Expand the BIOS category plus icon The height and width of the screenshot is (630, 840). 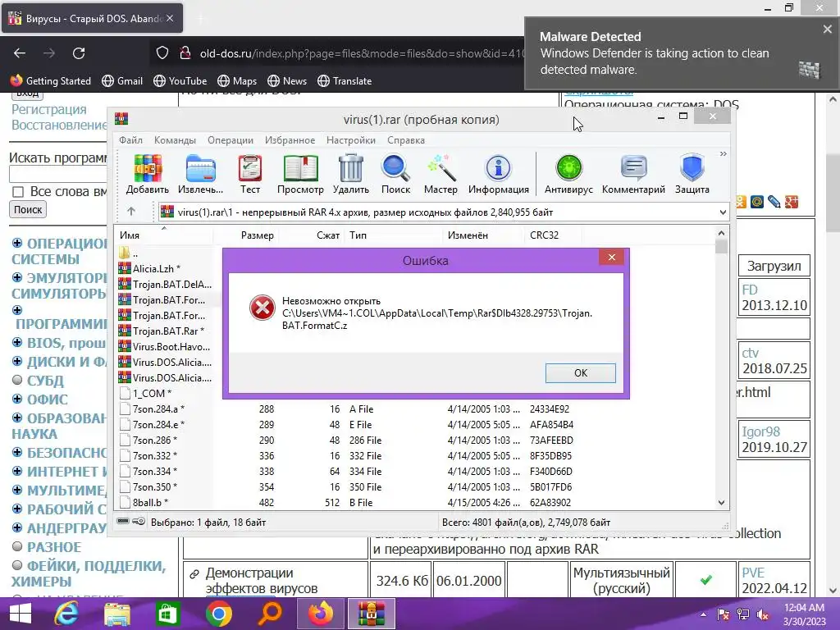point(17,342)
